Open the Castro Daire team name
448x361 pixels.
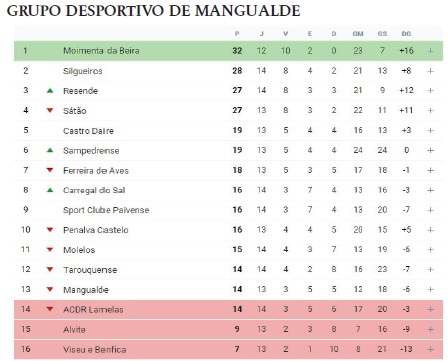(88, 131)
